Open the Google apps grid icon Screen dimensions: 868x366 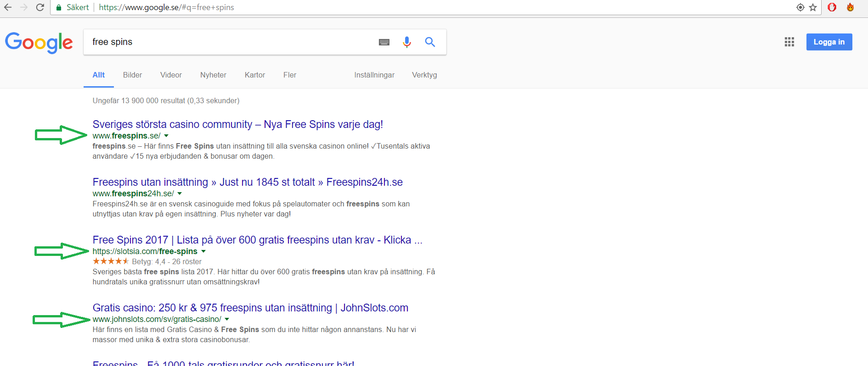[789, 42]
